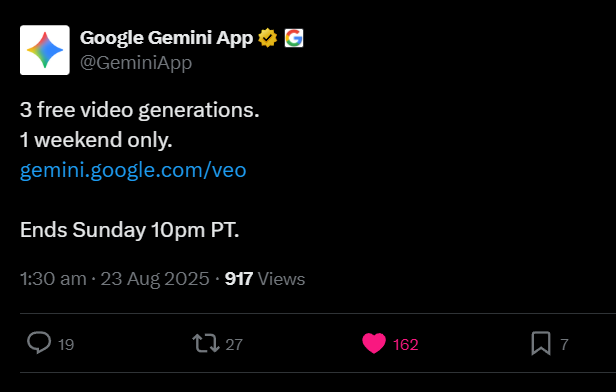Open the @GeminiApp handle
Viewport: 616px width, 392px height.
tap(136, 63)
